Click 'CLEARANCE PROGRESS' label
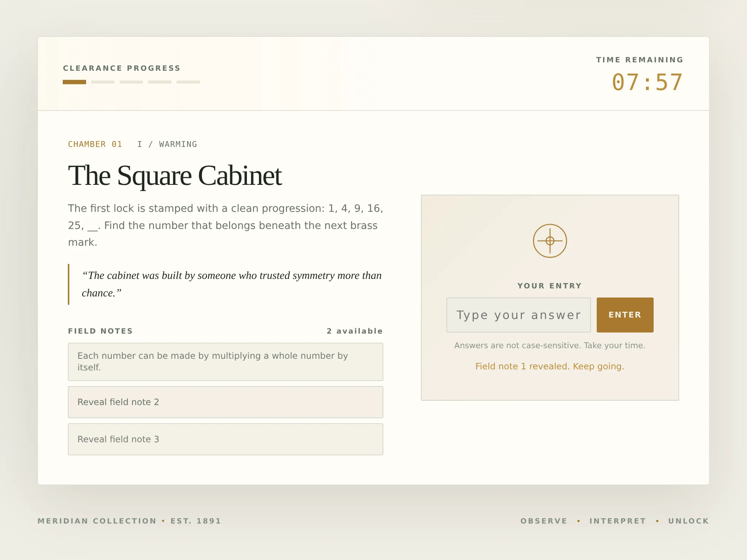 tap(122, 68)
